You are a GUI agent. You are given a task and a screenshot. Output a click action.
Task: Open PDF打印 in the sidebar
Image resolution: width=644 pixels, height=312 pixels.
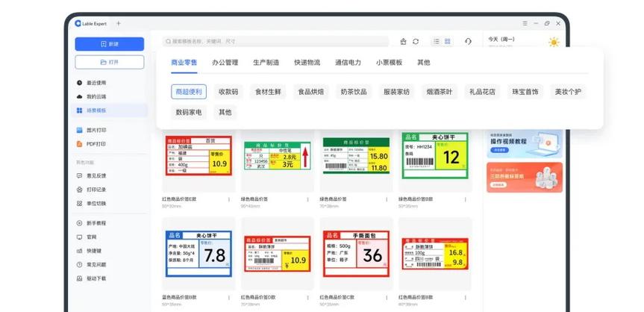click(x=91, y=144)
